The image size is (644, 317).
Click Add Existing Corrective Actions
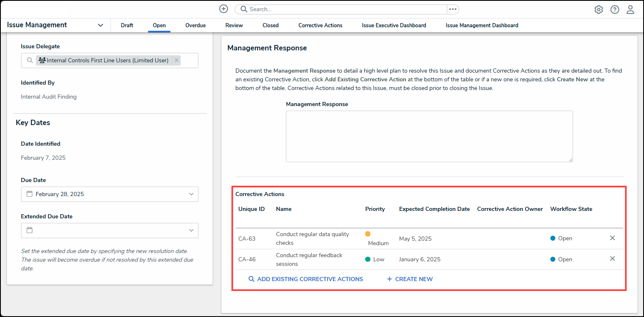click(x=305, y=279)
